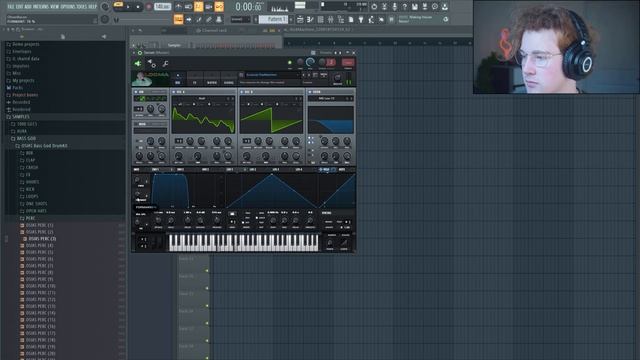
Task: Click the file icon in browser header
Action: [63, 37]
